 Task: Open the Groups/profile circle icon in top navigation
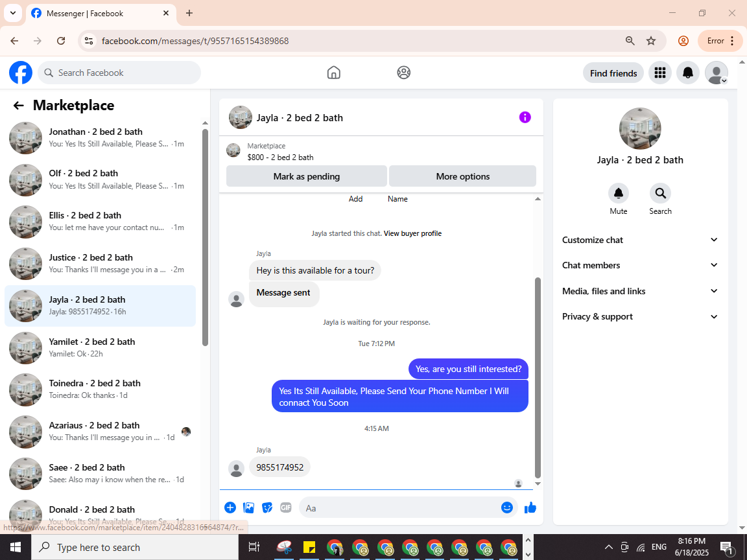(x=403, y=73)
